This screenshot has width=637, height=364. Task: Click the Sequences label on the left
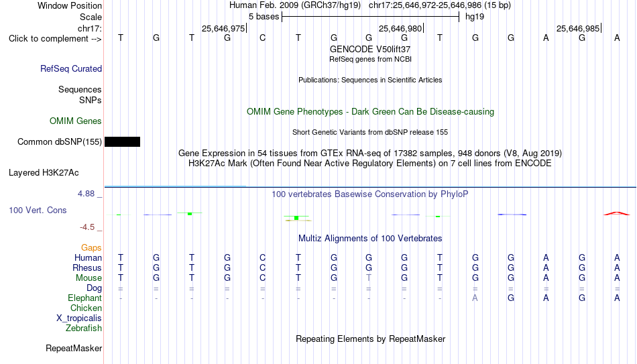click(x=80, y=89)
